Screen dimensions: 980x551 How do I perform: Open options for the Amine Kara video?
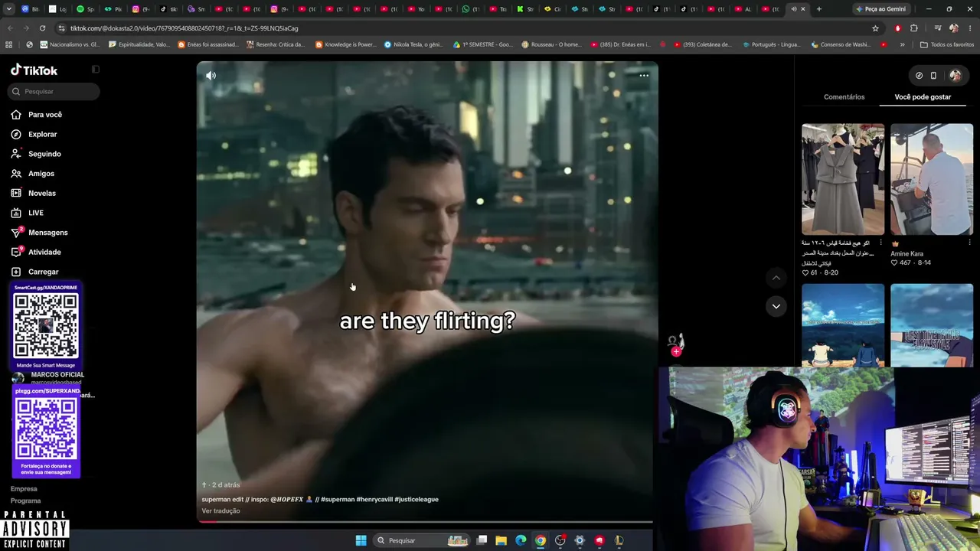(969, 243)
